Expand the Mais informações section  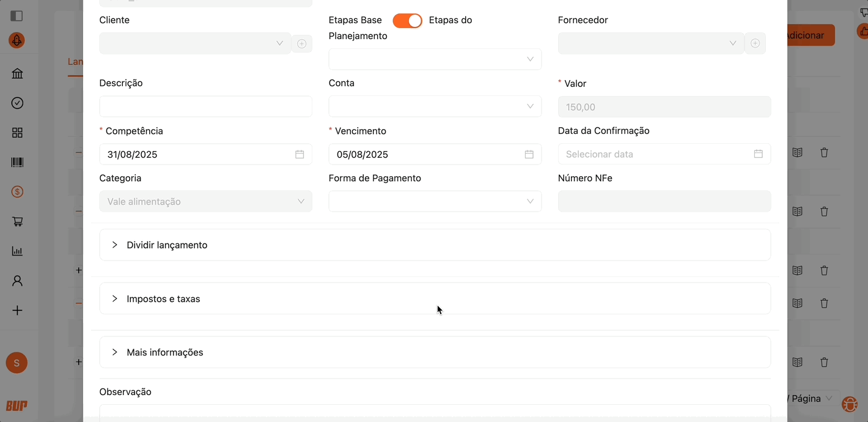164,353
